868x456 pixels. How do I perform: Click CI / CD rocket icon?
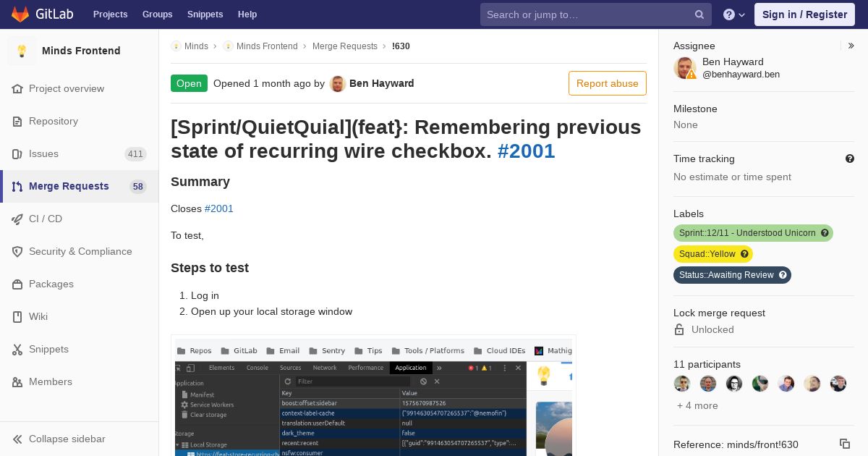(x=17, y=219)
